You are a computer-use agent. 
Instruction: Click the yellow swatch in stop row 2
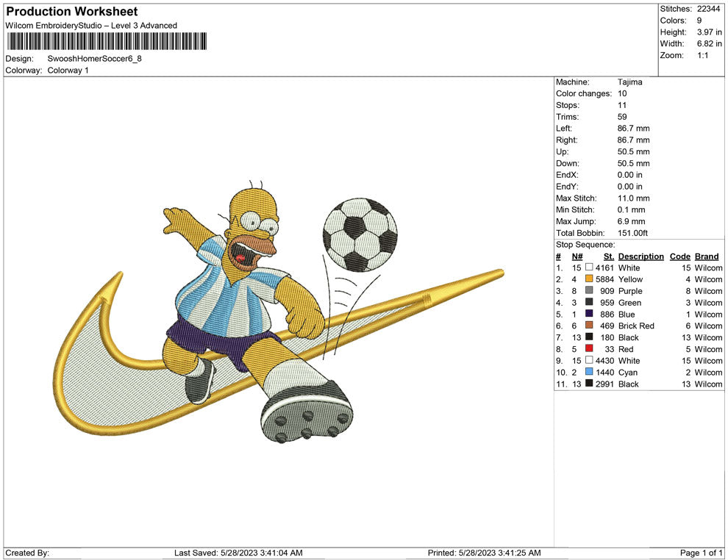[x=589, y=279]
